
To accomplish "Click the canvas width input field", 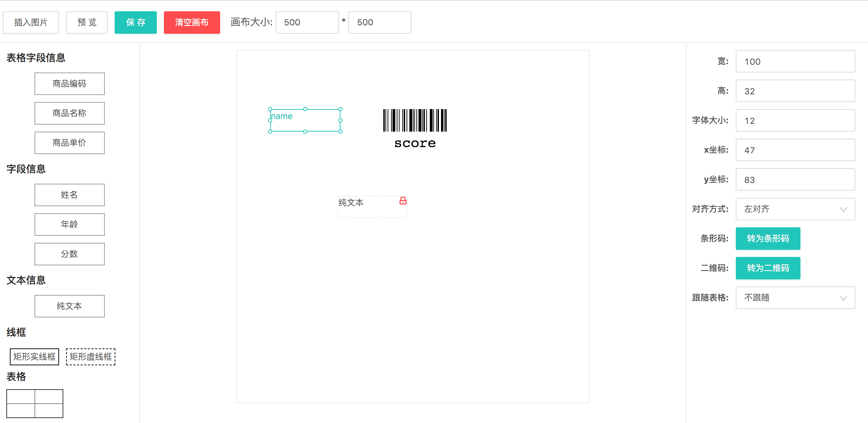I will [x=307, y=23].
